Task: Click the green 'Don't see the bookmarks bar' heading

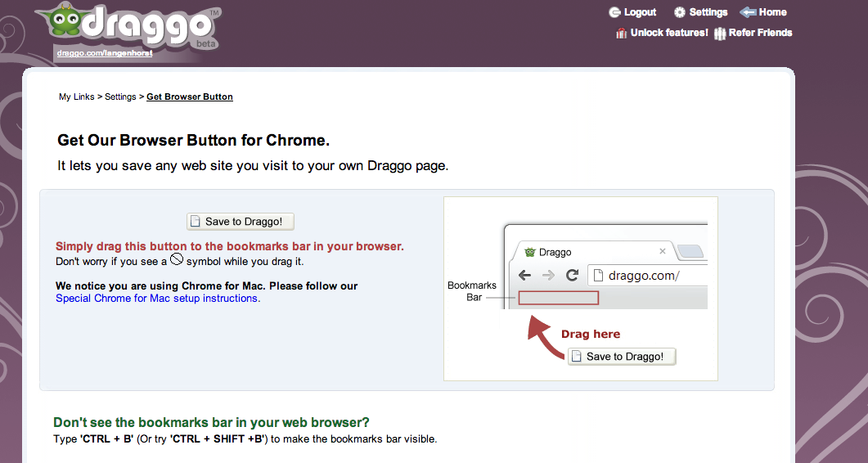Action: [x=211, y=423]
